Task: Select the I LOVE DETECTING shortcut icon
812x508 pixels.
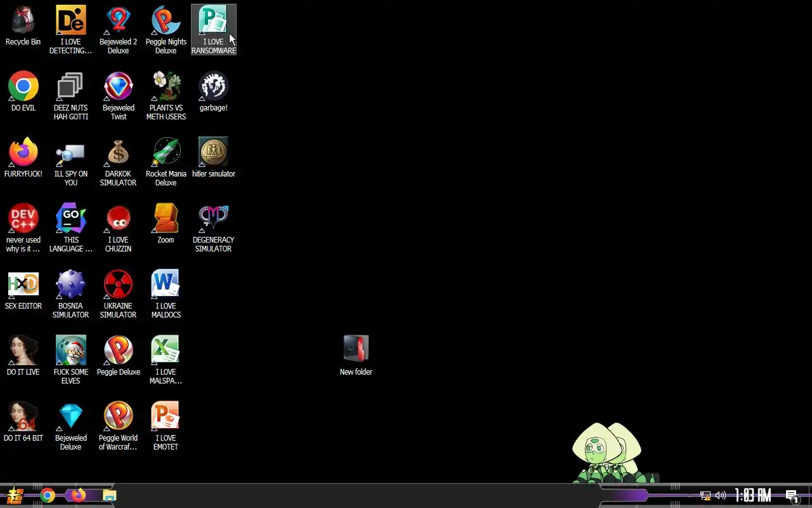Action: click(x=70, y=30)
